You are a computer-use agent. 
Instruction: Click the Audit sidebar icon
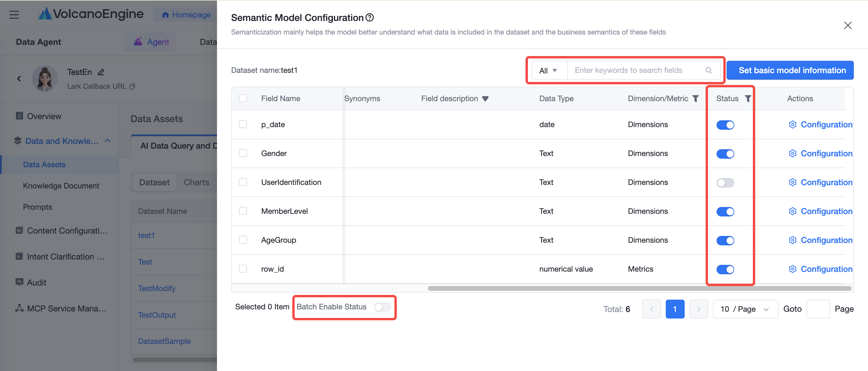19,282
